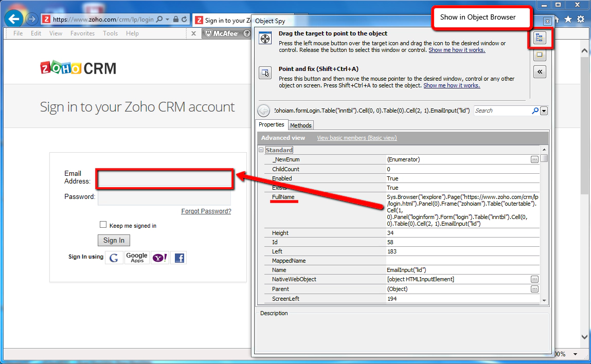Sign in using the Google icon
Viewport: 591px width, 364px height.
[114, 258]
